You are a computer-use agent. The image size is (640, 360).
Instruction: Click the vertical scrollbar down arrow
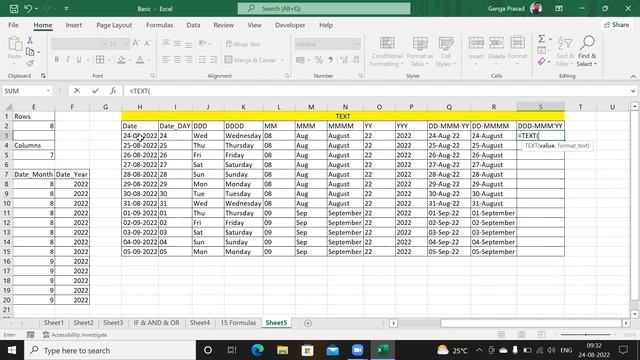click(x=634, y=314)
